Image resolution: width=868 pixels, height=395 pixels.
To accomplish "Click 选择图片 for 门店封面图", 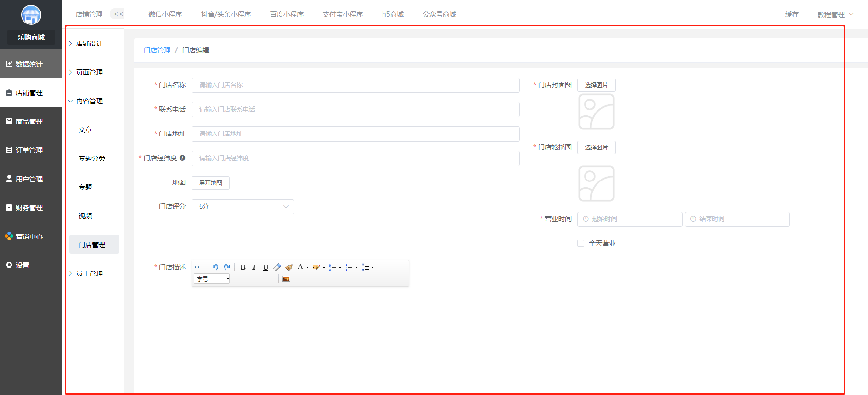I will (597, 85).
